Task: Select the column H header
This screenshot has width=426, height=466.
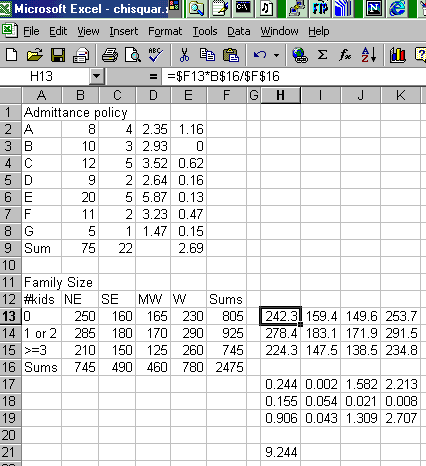Action: coord(280,96)
